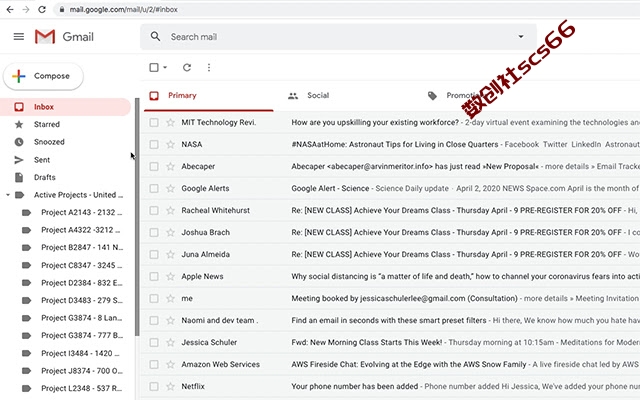Screen dimensions: 640x400
Task: Tick the select-all checkbox in toolbar
Action: pos(154,67)
